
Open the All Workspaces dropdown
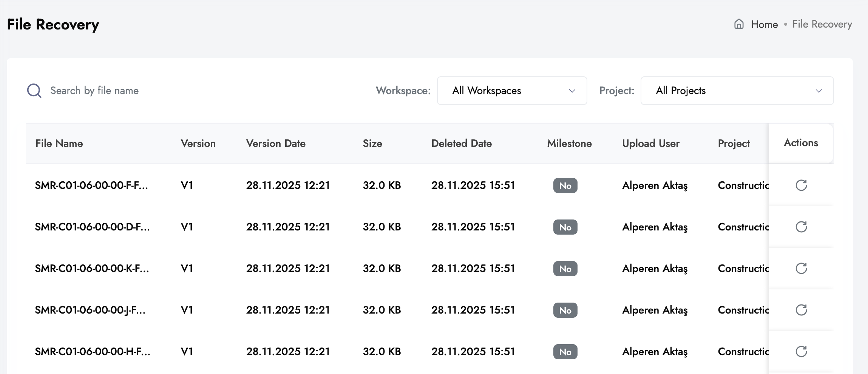tap(512, 91)
